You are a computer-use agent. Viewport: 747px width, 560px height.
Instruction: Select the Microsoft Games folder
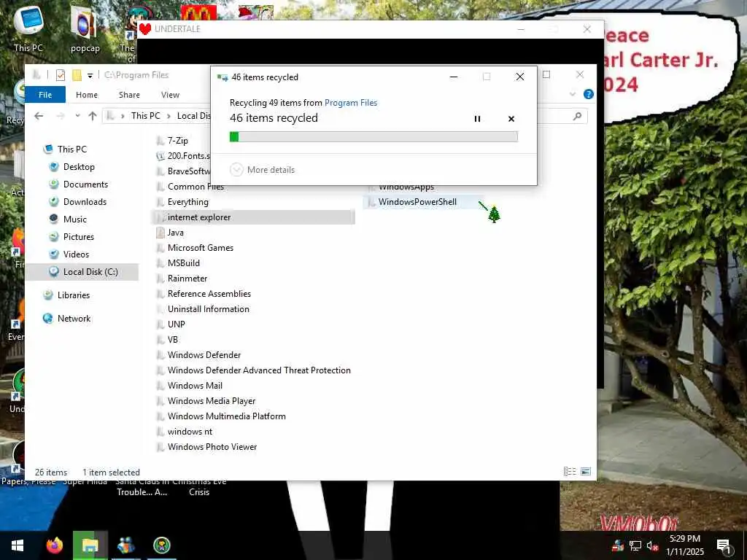pos(200,248)
